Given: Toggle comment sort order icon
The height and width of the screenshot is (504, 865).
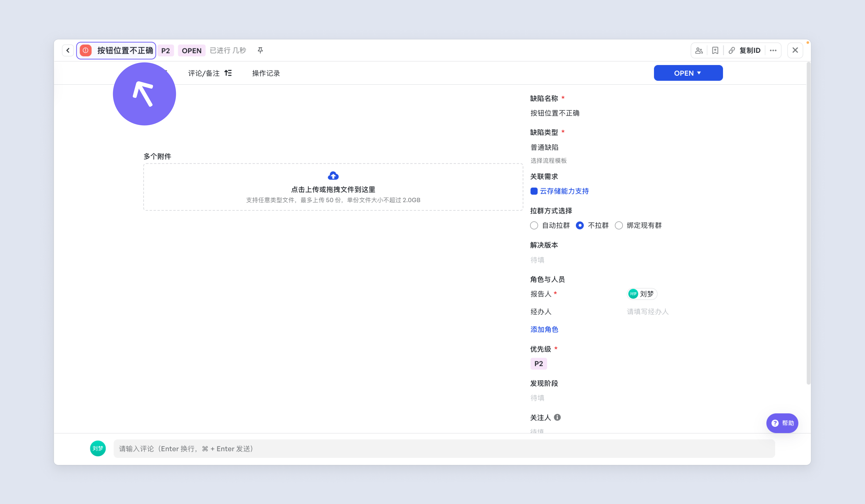Looking at the screenshot, I should tap(228, 73).
